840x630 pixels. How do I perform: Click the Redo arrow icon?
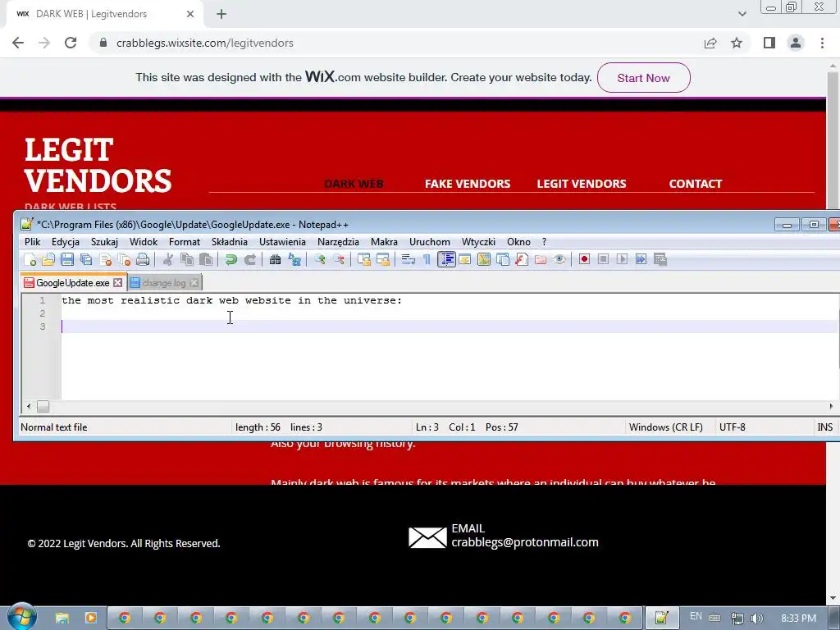[x=249, y=260]
